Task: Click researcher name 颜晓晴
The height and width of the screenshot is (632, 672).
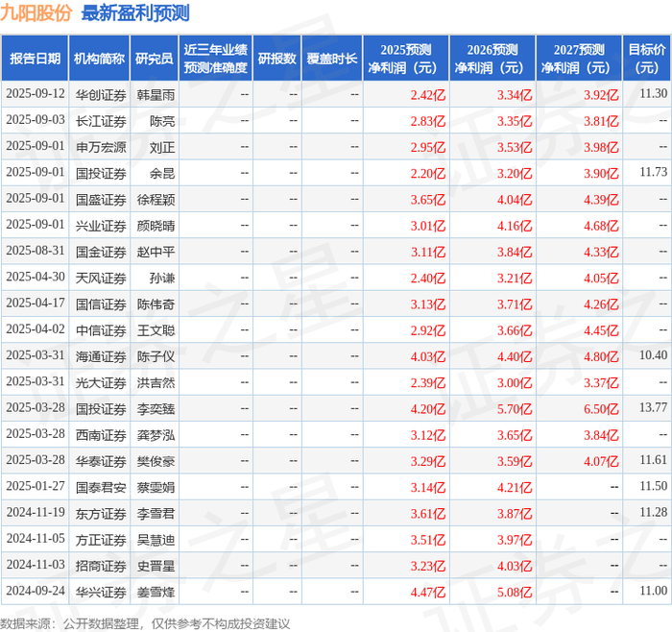Action: [x=156, y=226]
